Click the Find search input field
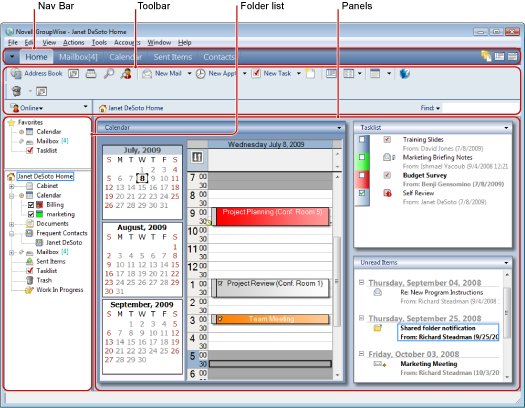525x408 pixels. pyautogui.click(x=480, y=108)
